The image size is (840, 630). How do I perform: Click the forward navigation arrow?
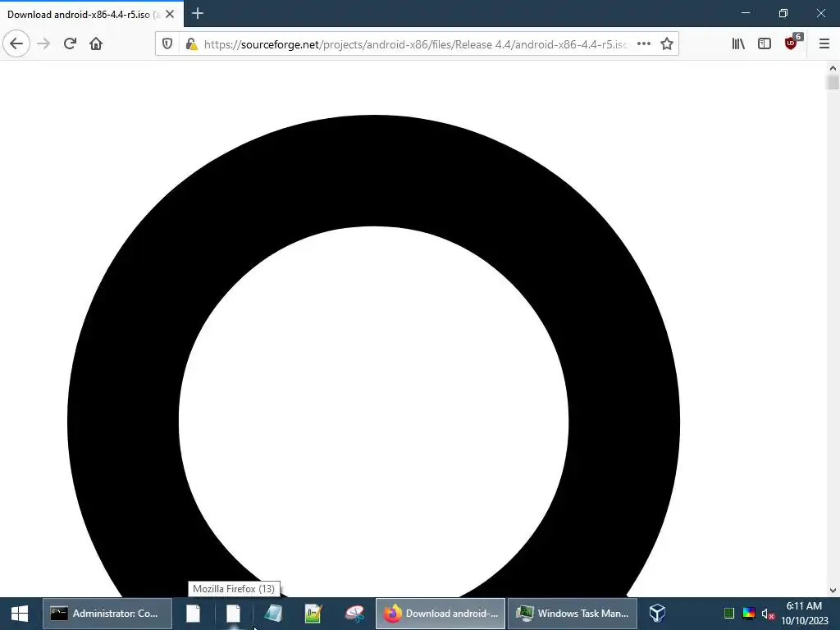coord(43,43)
